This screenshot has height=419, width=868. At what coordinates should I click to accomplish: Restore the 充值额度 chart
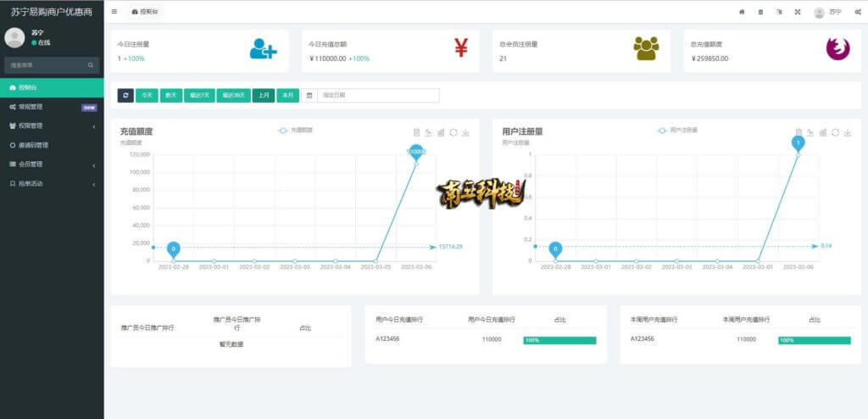[x=453, y=132]
